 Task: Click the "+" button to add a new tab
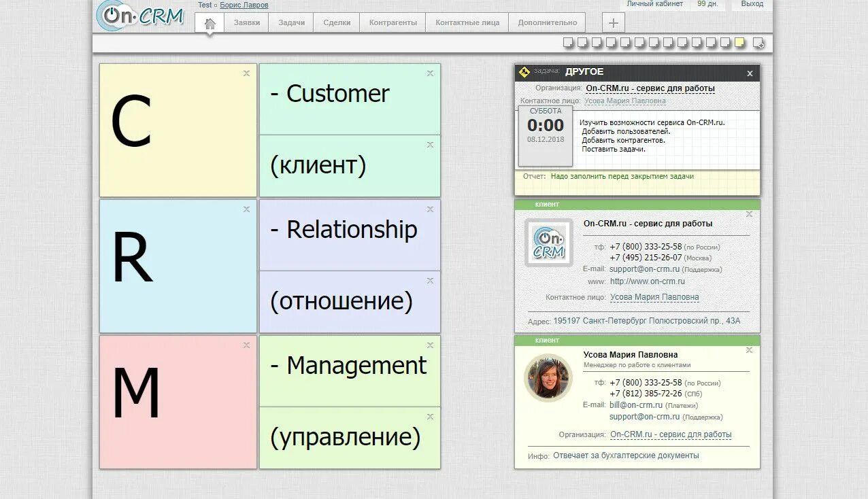click(x=612, y=22)
